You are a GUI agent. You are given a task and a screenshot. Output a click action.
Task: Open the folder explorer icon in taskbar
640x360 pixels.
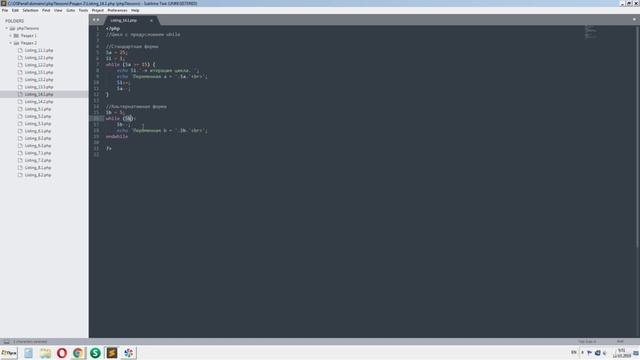45,353
